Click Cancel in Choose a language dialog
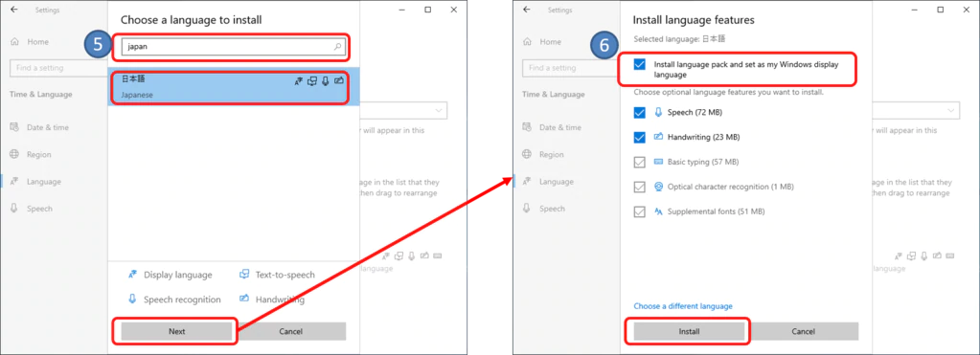The height and width of the screenshot is (355, 980). [x=290, y=331]
